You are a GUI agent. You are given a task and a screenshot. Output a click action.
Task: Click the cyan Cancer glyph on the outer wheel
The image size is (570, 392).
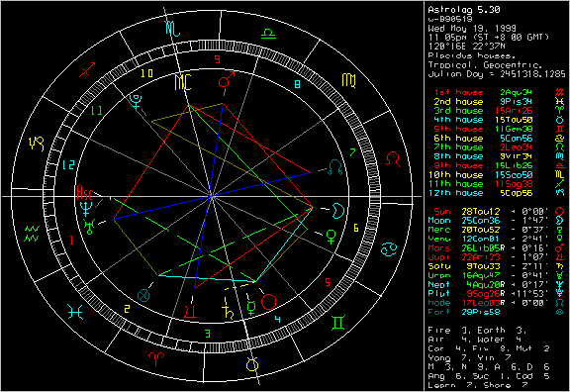(389, 249)
